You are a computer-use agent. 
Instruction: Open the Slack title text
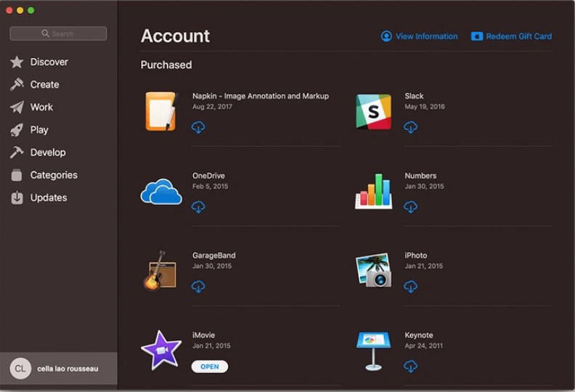(414, 96)
